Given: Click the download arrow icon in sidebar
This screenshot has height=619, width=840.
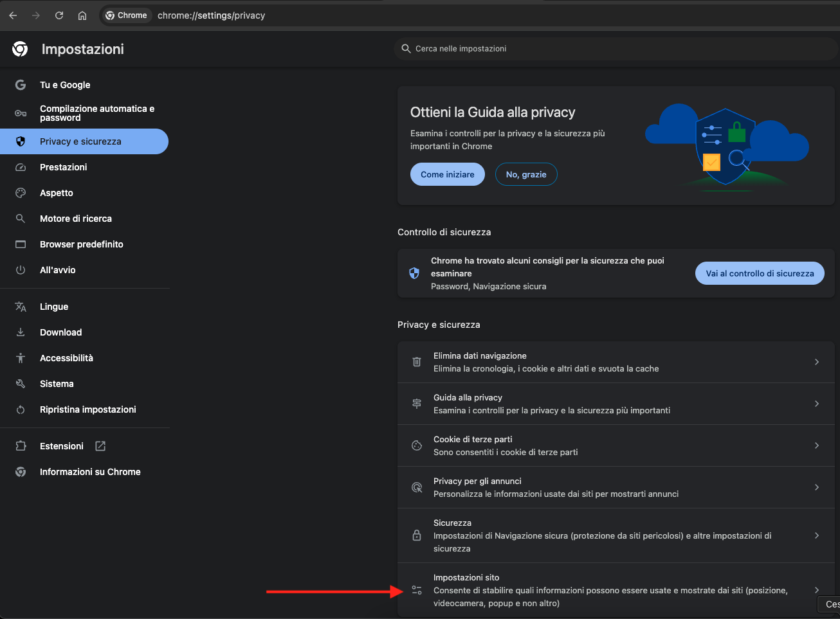Looking at the screenshot, I should pyautogui.click(x=21, y=332).
